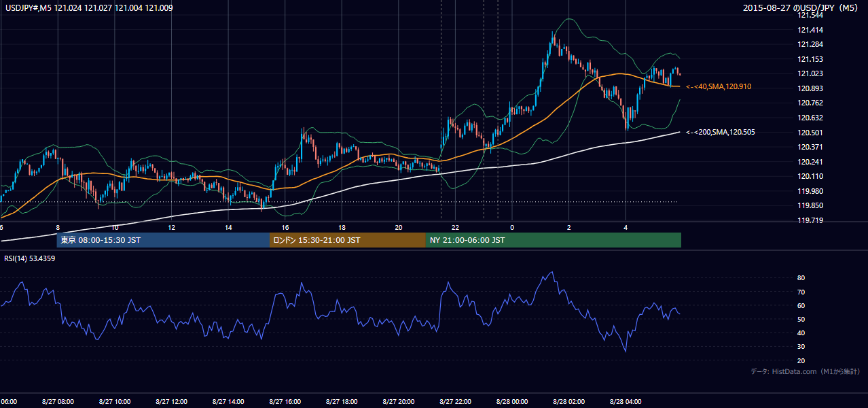Click RSI scale value 30

point(801,347)
